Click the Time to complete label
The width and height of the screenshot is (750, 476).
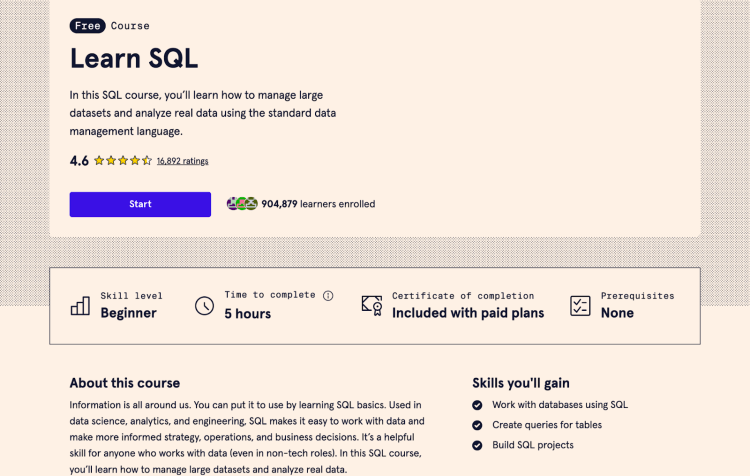(x=270, y=295)
